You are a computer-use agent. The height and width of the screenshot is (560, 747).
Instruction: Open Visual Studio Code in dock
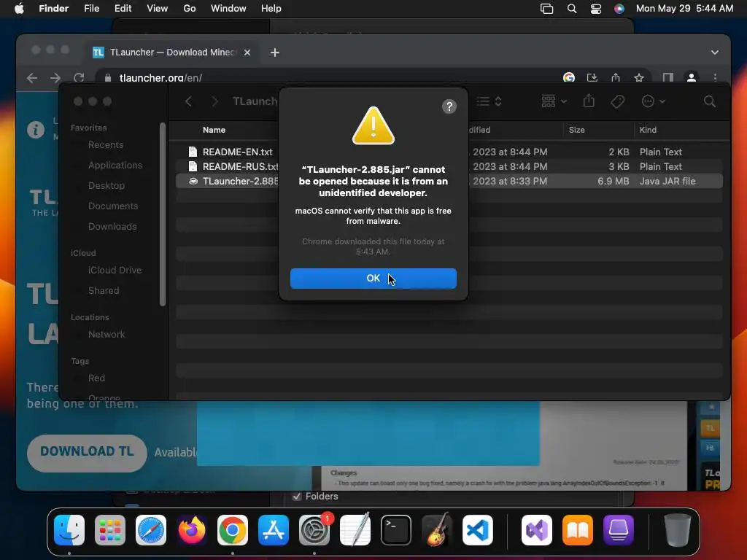click(477, 530)
